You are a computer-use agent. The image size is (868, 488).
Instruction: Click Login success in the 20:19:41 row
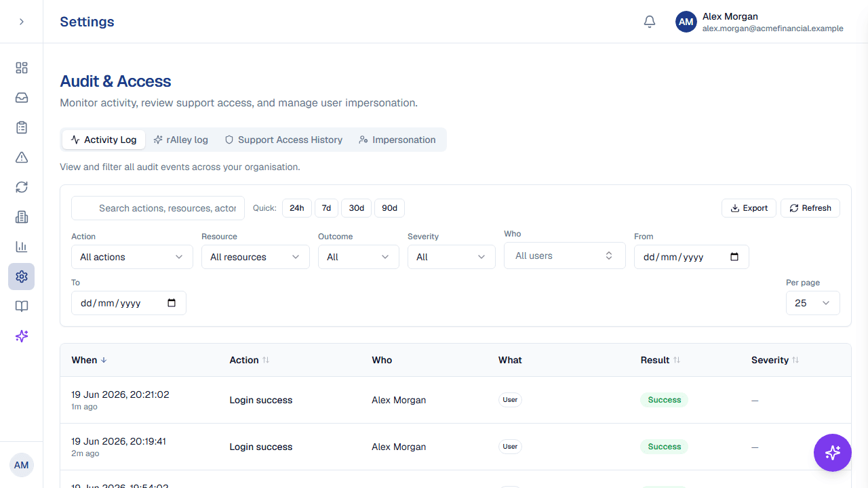[x=261, y=447]
